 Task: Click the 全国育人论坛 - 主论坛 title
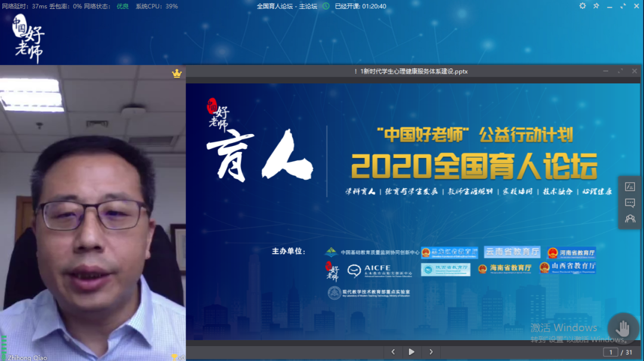point(287,6)
